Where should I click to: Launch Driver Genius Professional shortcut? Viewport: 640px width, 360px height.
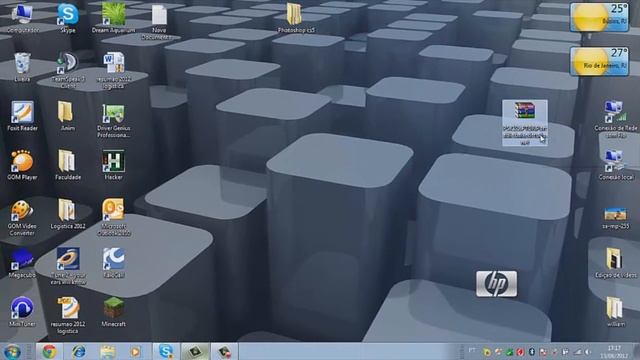click(113, 120)
